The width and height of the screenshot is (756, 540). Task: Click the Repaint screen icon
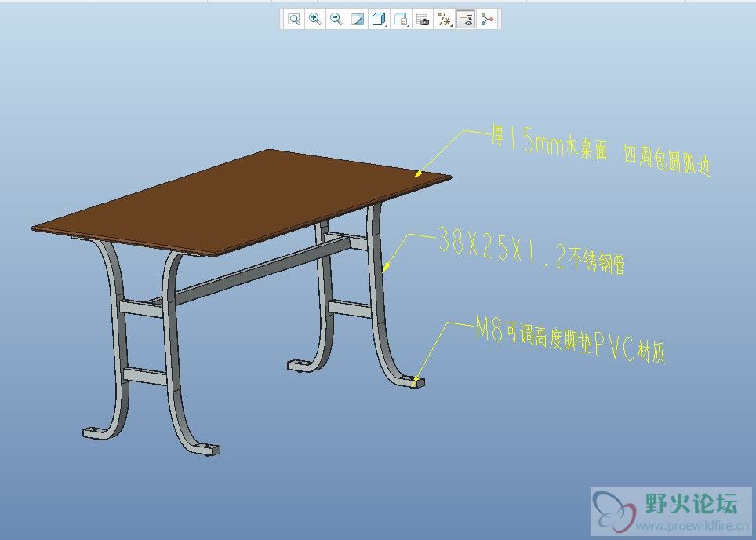pos(358,20)
